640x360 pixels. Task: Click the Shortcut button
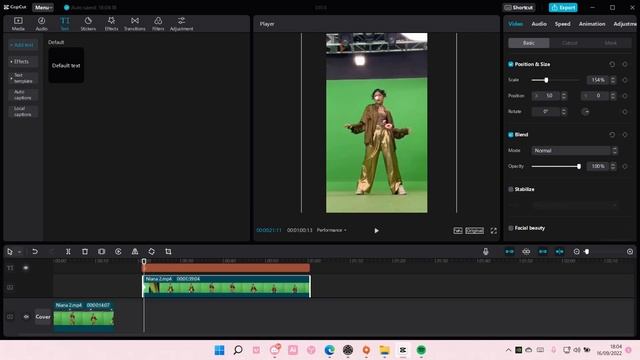click(519, 7)
